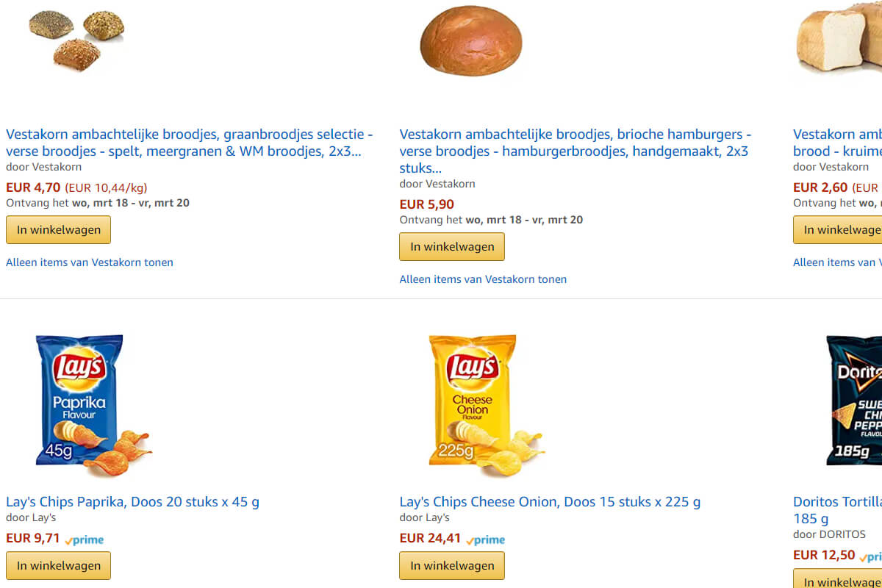Add Lay's Chips Paprika to winkelwagen
Screen dimensions: 882x588
pyautogui.click(x=59, y=566)
